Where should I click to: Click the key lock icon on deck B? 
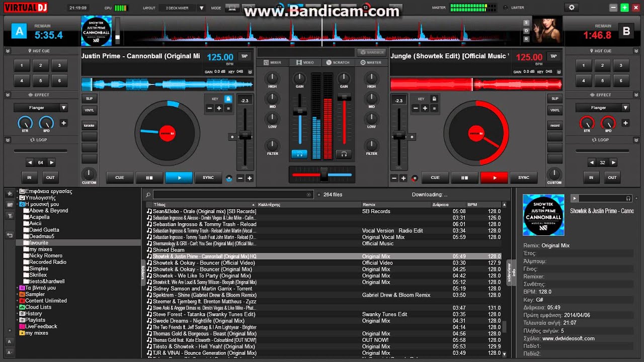pyautogui.click(x=433, y=99)
